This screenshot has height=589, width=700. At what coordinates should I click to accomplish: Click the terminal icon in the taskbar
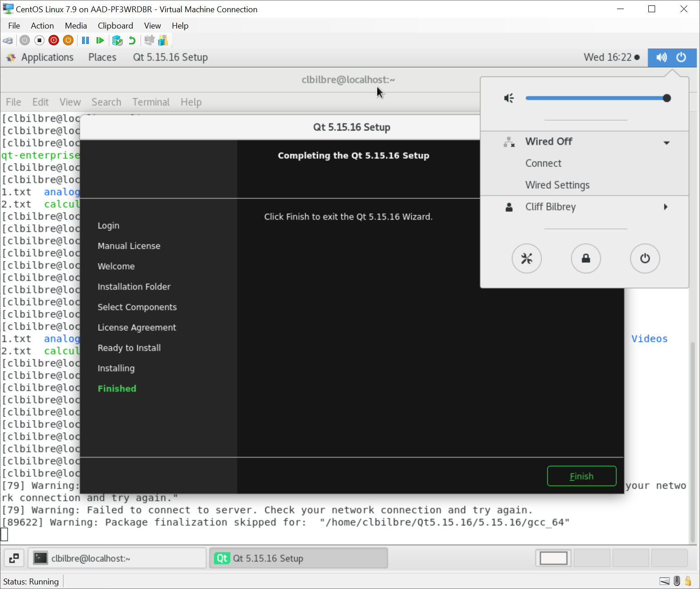(x=41, y=558)
